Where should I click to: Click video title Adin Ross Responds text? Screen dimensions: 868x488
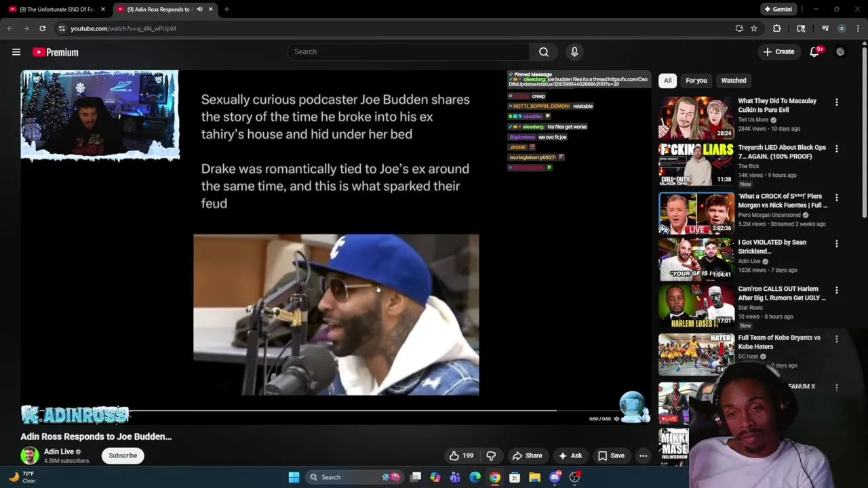96,436
